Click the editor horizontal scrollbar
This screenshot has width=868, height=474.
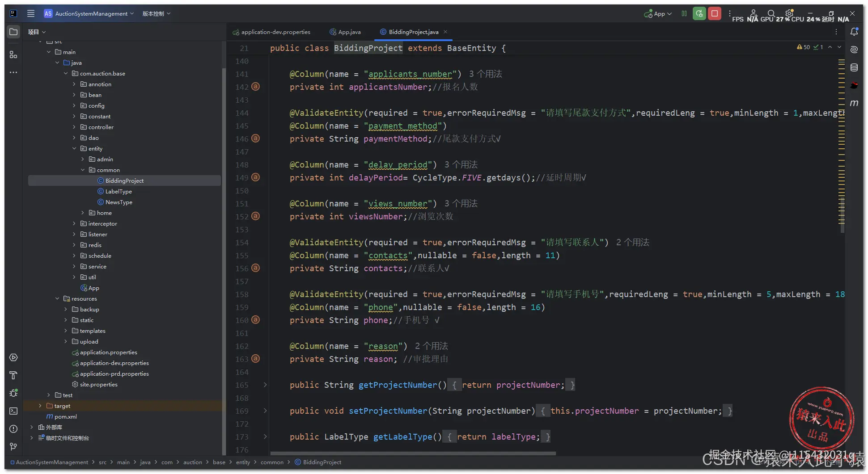point(413,453)
